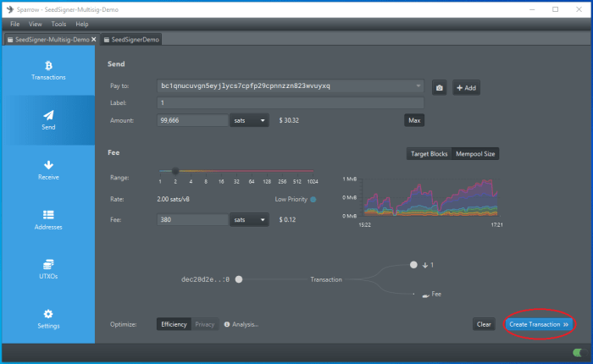Show Target Blocks fee chart
Viewport: 593px width, 364px height.
click(430, 154)
